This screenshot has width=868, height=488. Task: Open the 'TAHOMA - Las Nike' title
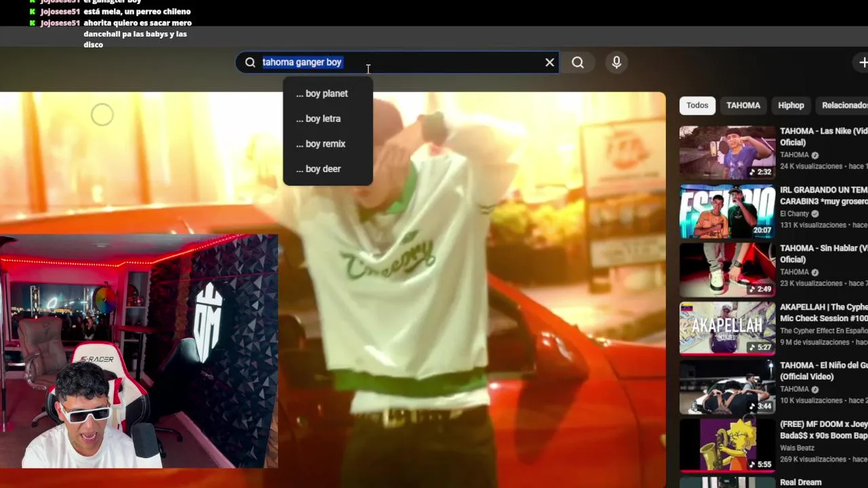click(x=823, y=136)
